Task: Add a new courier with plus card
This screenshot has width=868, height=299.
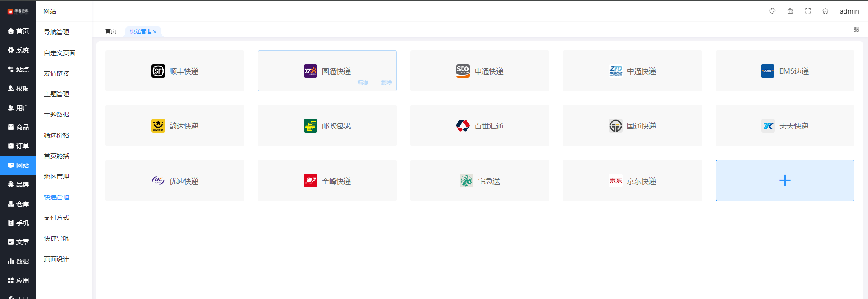Action: coord(784,180)
